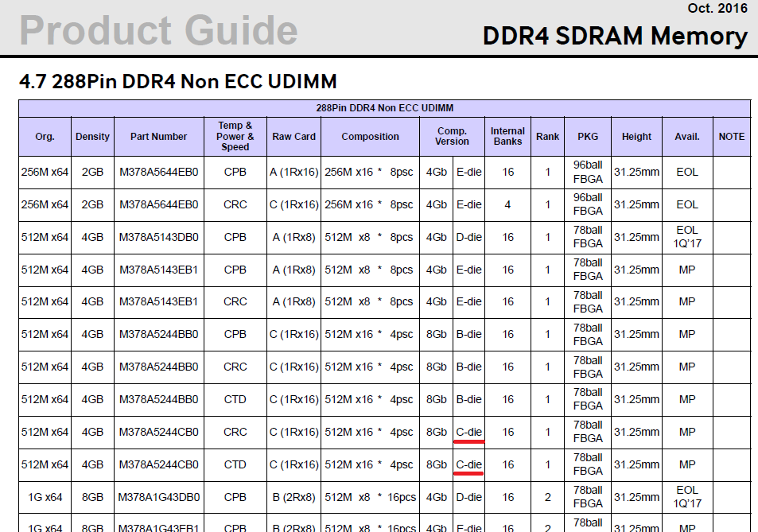Viewport: 758px width, 532px height.
Task: Click the 'Oct. 2016' date text
Action: (x=717, y=8)
